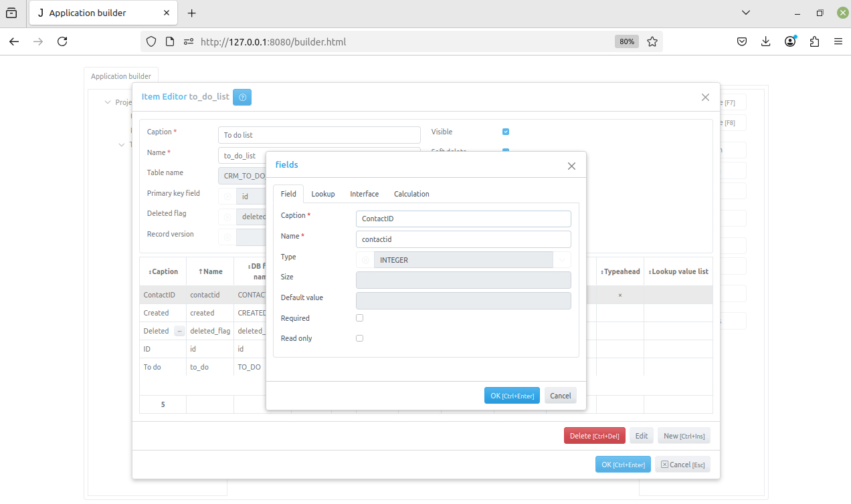Click the red Delete button

coord(594,436)
